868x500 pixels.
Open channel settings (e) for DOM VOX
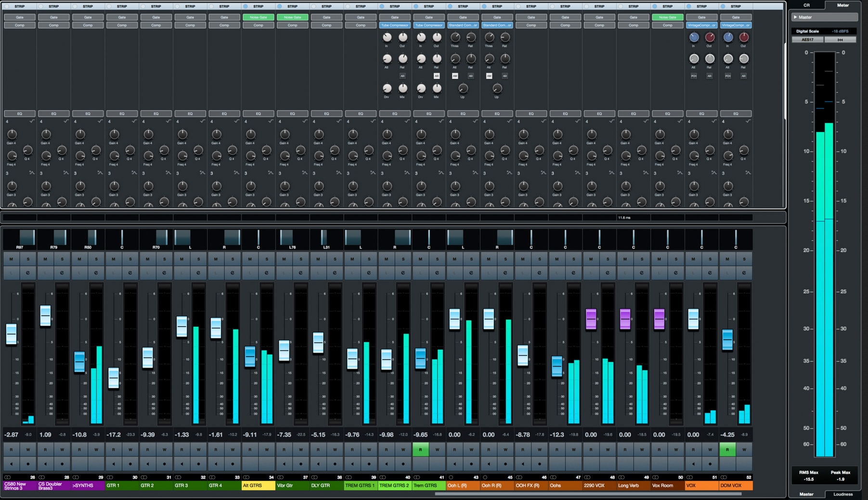click(x=744, y=273)
